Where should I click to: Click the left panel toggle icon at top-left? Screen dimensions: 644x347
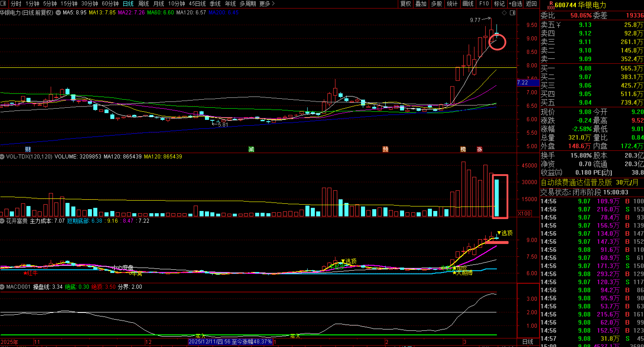click(4, 4)
